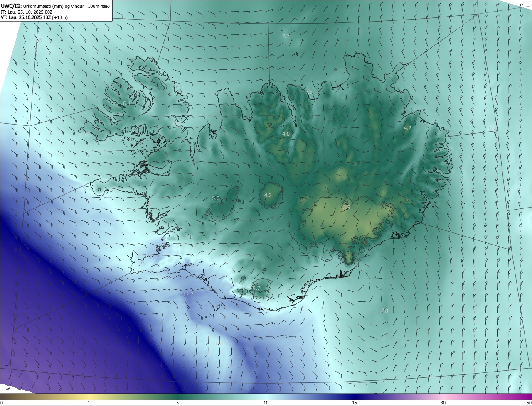This screenshot has height=406, width=532.
Task: Click the 0 tick on the colour scale
Action: 2,403
